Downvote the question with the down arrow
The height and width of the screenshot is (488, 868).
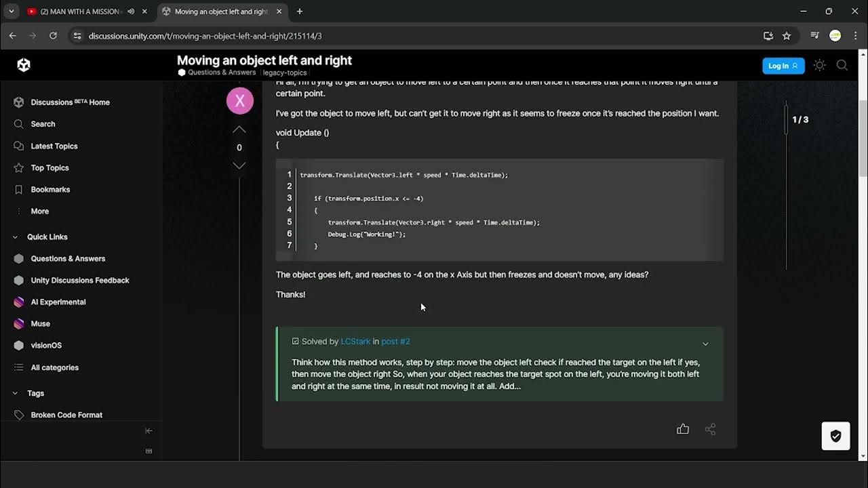(x=239, y=165)
